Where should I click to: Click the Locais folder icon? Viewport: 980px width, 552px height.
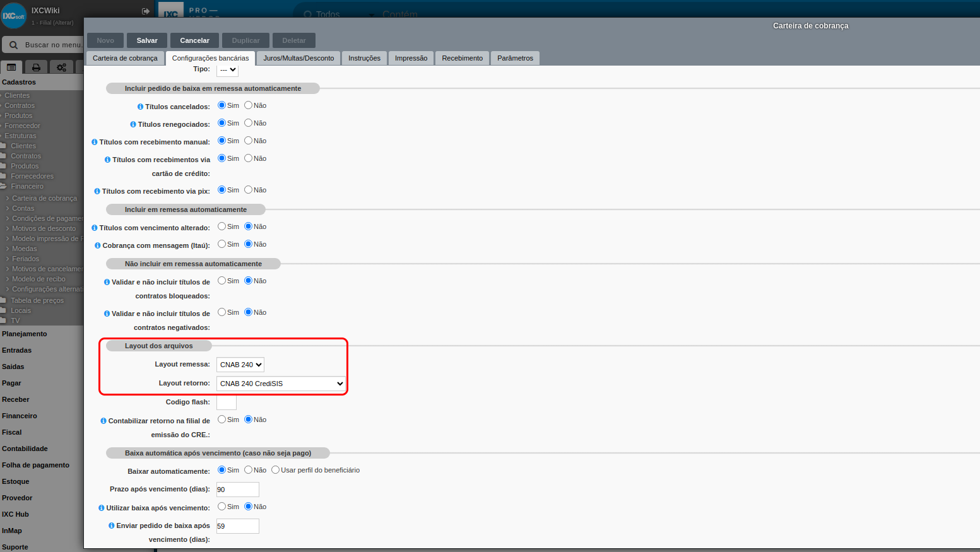[x=4, y=310]
